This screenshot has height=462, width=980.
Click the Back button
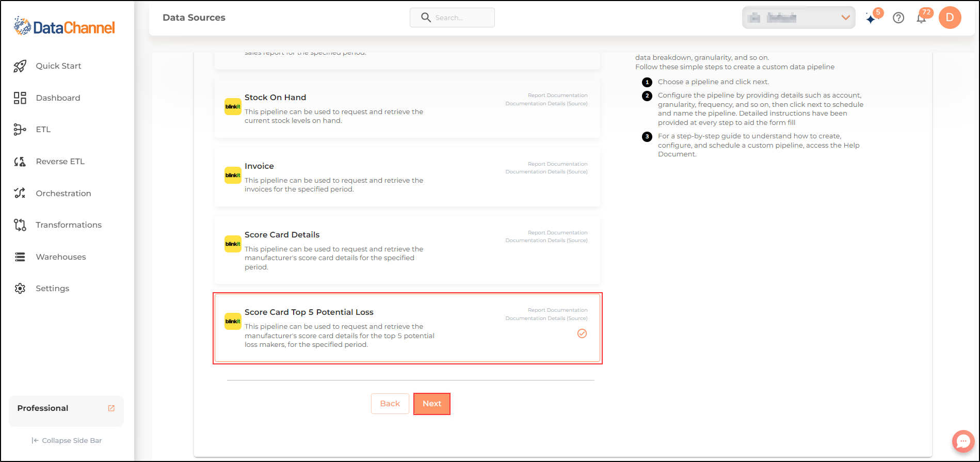coord(390,404)
